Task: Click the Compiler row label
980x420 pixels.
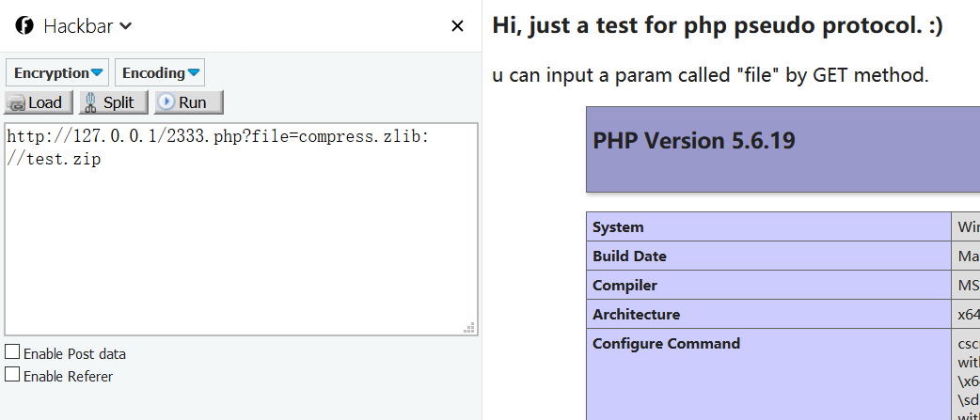Action: [625, 286]
